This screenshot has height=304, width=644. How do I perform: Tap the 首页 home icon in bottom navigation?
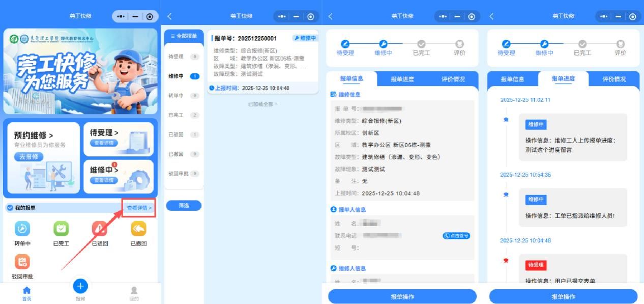26,293
